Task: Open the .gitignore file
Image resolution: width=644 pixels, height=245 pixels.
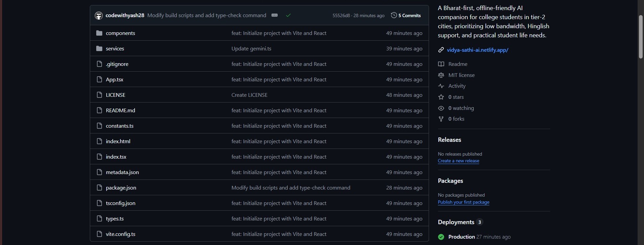Action: [117, 64]
